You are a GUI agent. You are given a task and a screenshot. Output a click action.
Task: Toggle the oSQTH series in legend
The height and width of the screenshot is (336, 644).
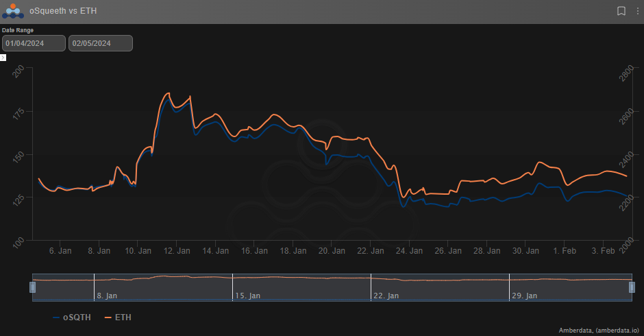[72, 317]
